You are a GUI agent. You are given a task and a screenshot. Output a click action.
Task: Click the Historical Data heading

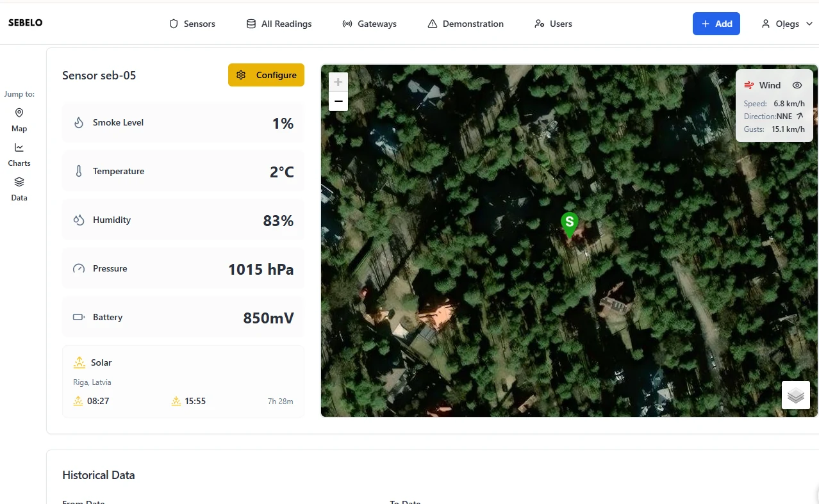pyautogui.click(x=99, y=475)
